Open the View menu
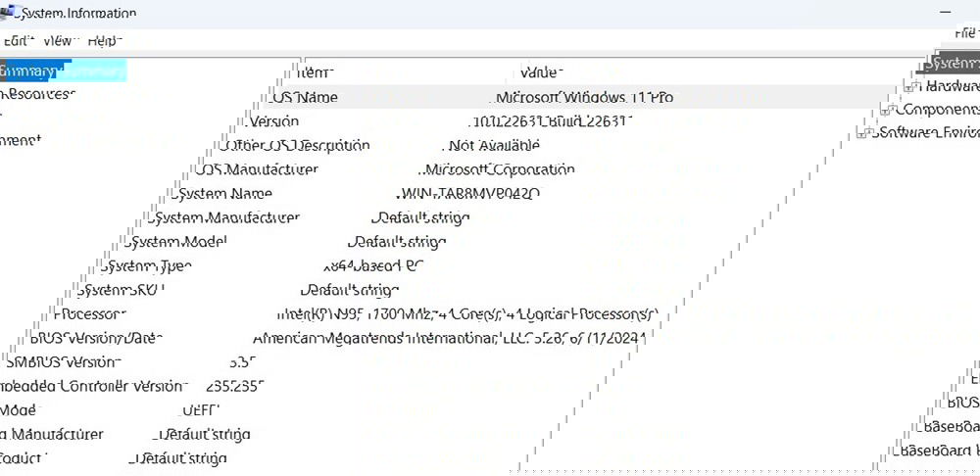The width and height of the screenshot is (980, 476). click(x=58, y=40)
